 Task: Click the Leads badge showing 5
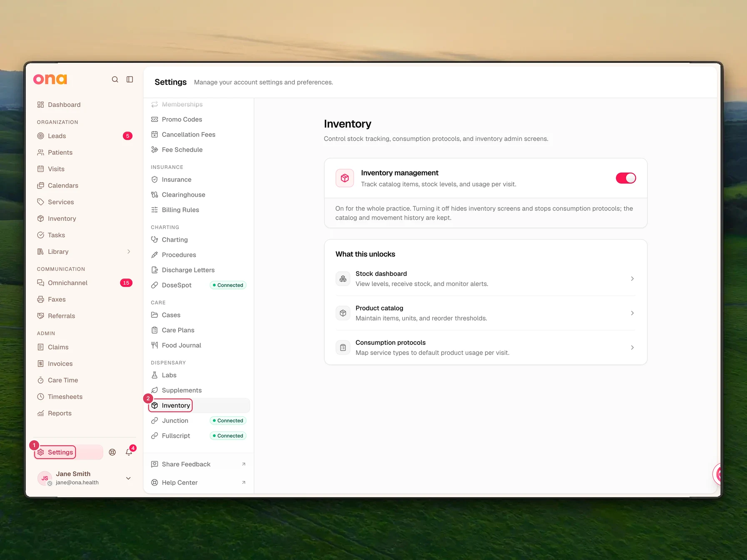pos(128,136)
